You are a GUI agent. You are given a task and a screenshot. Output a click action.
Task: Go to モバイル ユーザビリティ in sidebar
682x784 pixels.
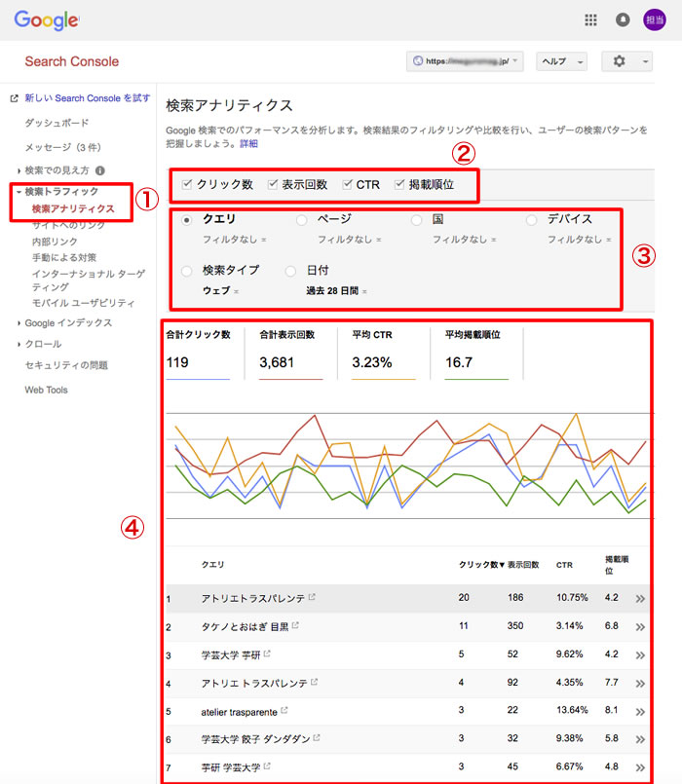coord(83,303)
